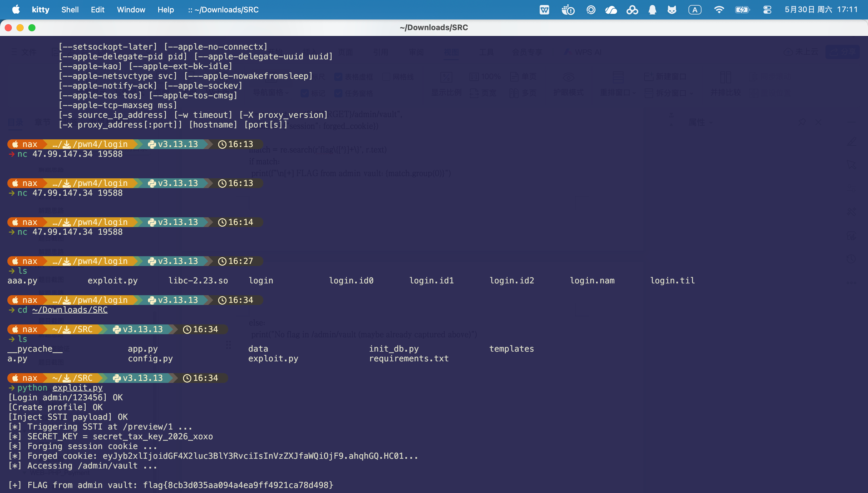Click the underlined ~/Downloads/SRC path after cd
The height and width of the screenshot is (493, 868).
pos(70,310)
